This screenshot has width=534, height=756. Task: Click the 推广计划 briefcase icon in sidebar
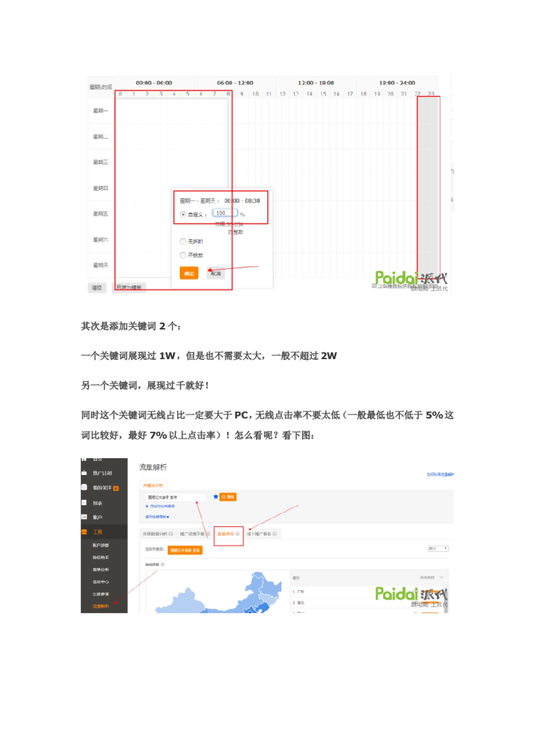tap(84, 473)
